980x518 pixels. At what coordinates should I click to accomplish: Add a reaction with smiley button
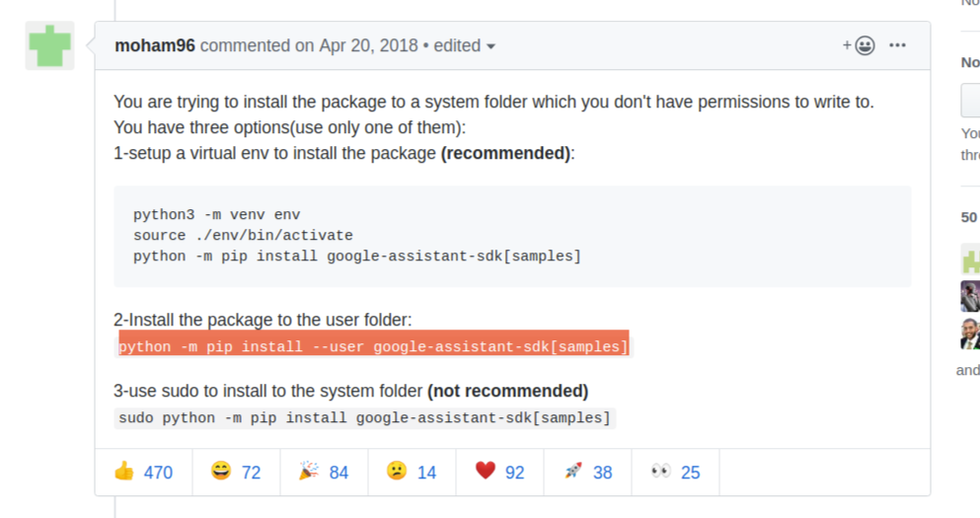859,45
